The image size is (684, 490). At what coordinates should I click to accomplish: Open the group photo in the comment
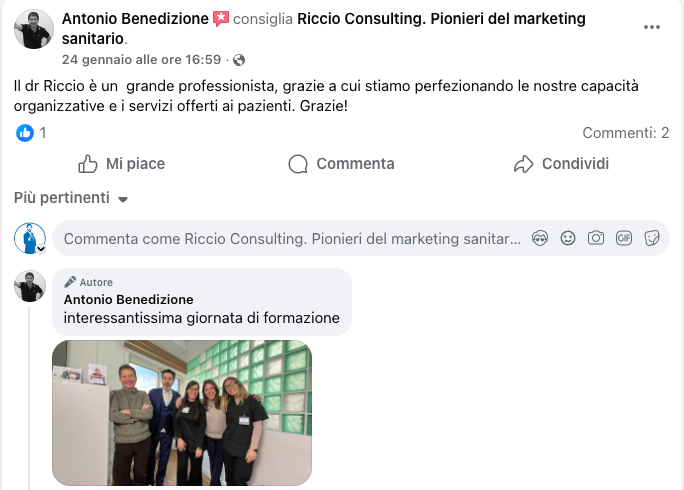click(182, 412)
